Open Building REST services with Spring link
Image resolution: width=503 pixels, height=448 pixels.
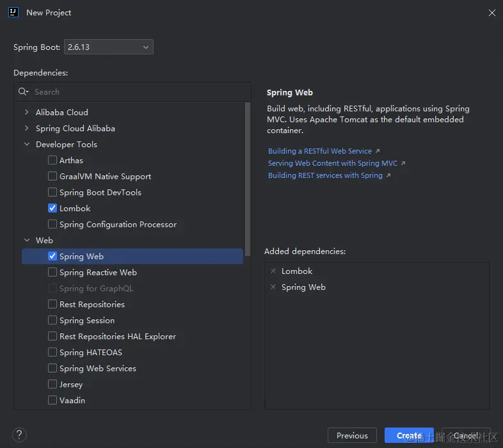(x=325, y=175)
